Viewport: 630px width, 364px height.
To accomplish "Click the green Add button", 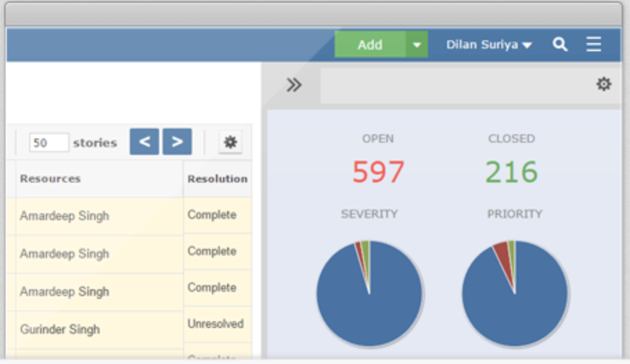I will coord(370,44).
